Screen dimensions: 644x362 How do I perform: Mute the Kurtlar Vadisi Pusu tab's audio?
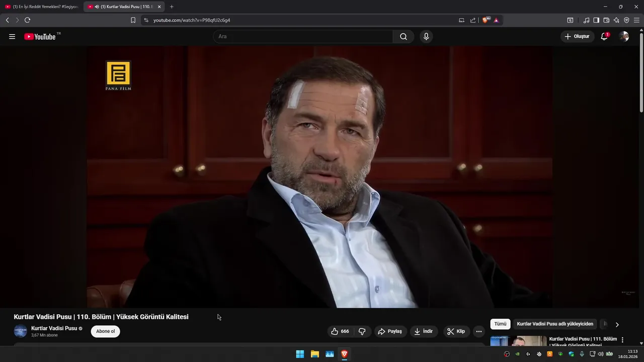[97, 7]
